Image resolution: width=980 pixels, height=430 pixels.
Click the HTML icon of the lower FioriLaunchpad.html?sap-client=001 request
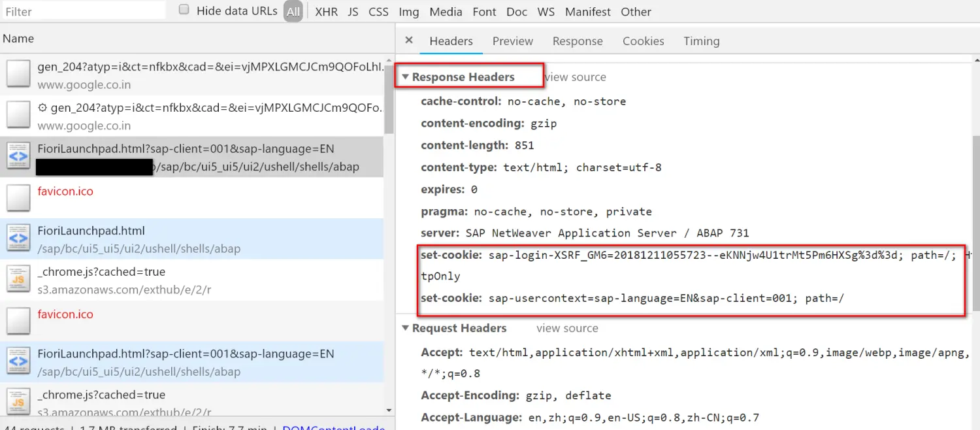coord(18,361)
